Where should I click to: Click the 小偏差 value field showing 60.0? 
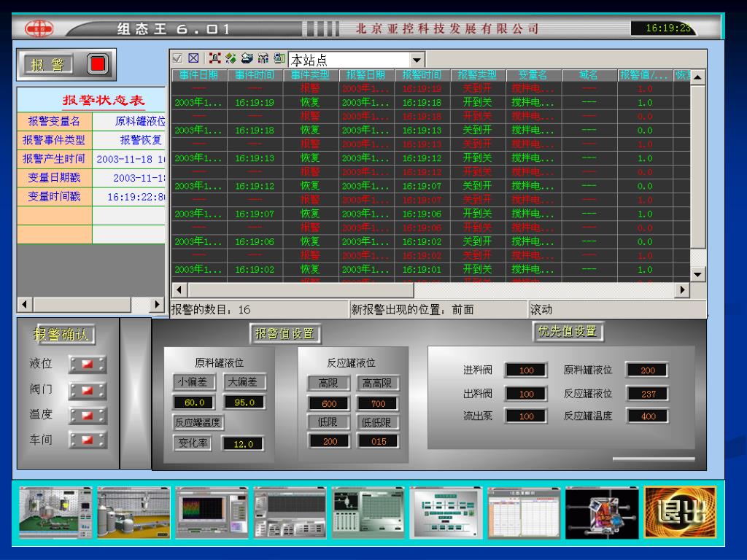pyautogui.click(x=194, y=402)
